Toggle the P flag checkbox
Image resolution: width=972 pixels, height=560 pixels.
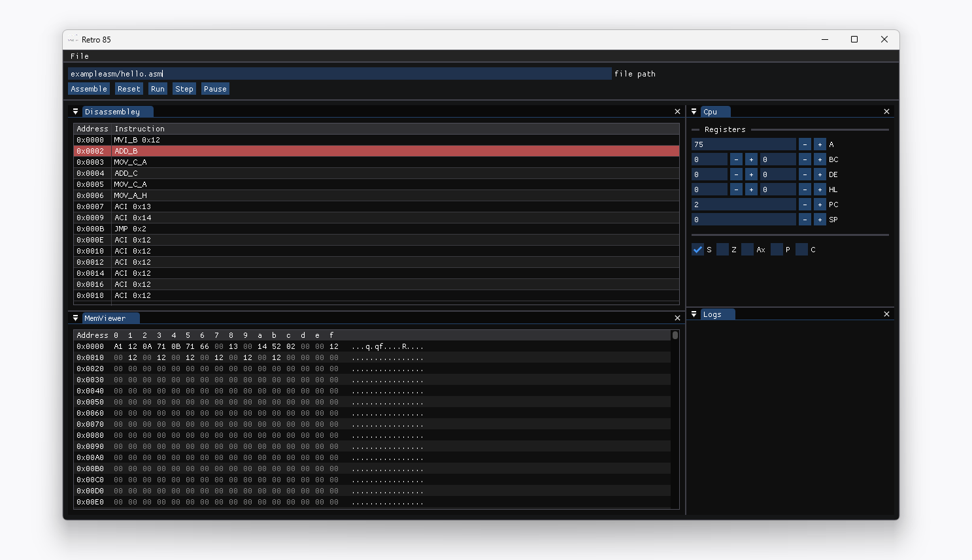(x=777, y=250)
